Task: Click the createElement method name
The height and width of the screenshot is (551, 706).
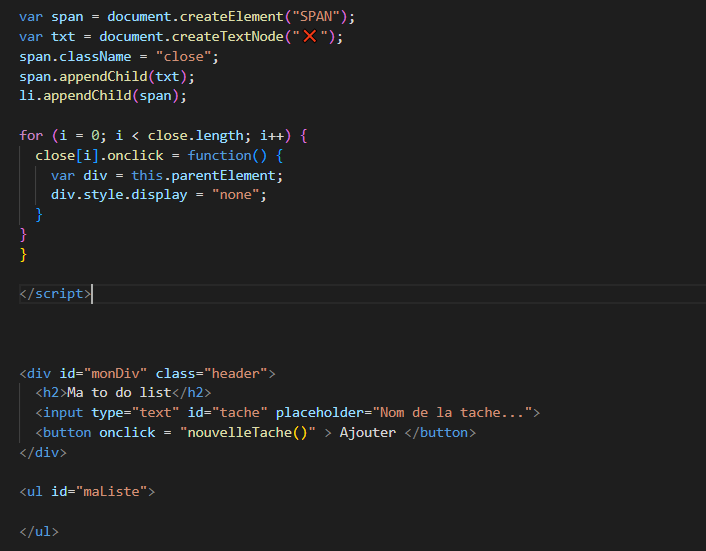Action: click(231, 17)
